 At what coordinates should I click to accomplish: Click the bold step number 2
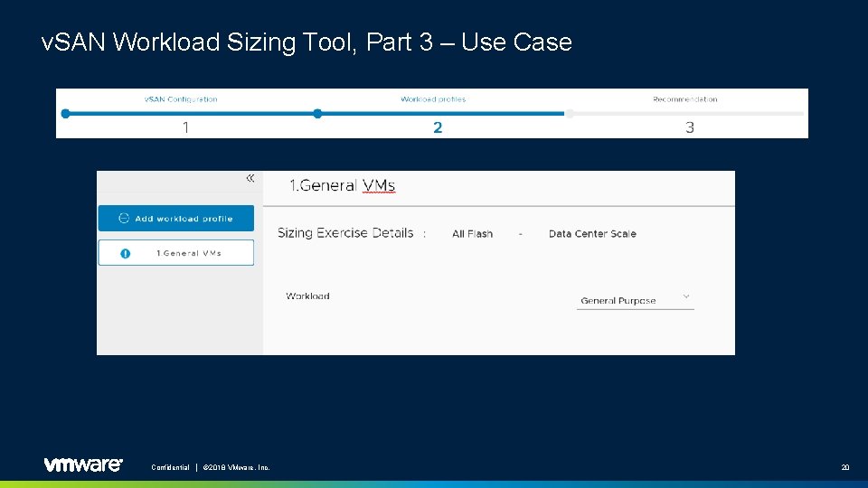438,127
